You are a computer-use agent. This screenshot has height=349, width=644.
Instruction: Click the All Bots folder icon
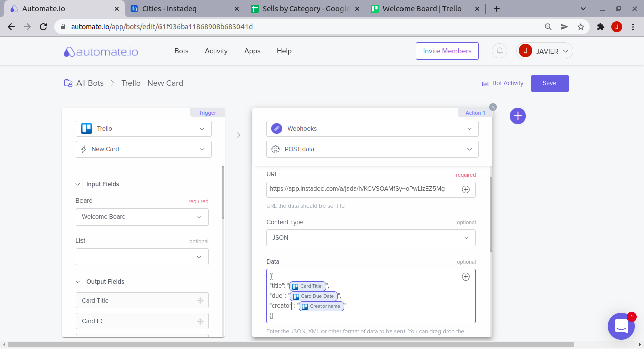pyautogui.click(x=68, y=83)
